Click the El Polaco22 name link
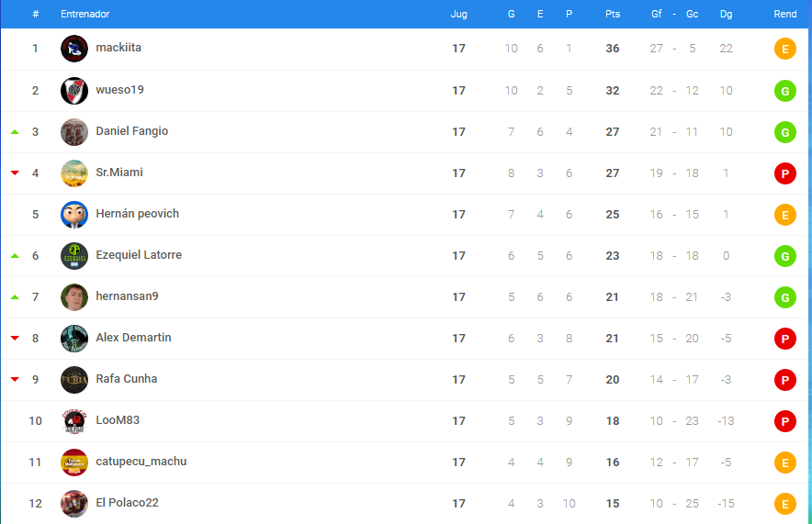Viewport: 812px width, 524px height. point(128,503)
